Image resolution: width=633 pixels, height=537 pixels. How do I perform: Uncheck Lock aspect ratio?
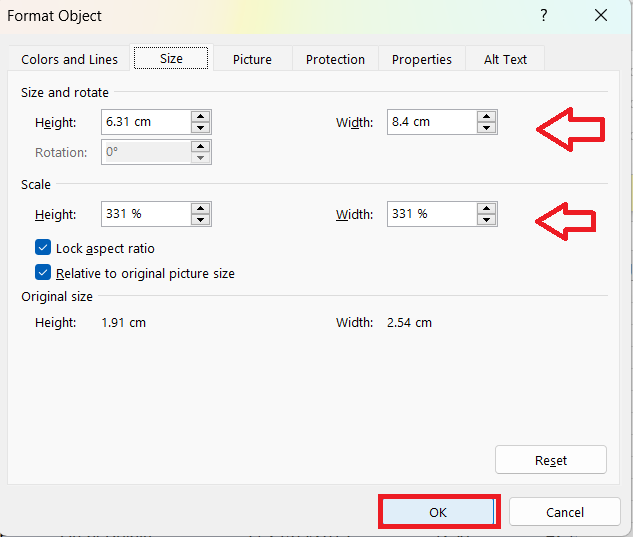[x=43, y=248]
